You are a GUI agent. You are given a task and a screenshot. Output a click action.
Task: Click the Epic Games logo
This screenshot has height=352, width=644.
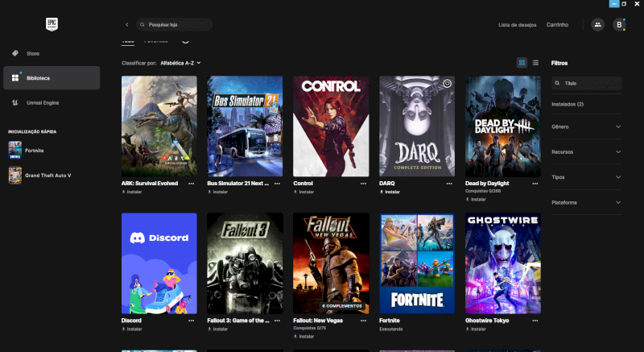[52, 24]
